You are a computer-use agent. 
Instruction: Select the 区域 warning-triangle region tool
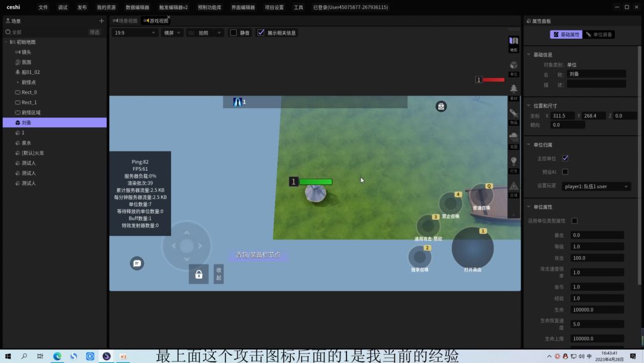click(x=513, y=187)
